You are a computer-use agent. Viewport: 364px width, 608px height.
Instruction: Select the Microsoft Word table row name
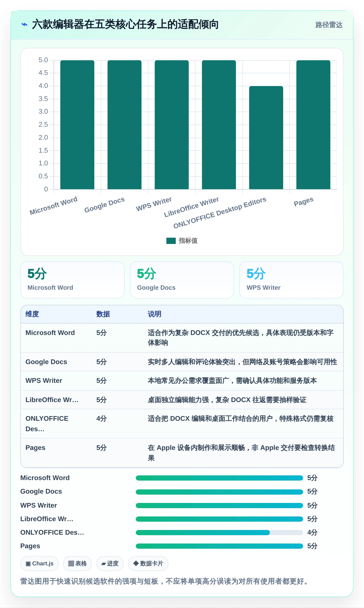click(50, 333)
